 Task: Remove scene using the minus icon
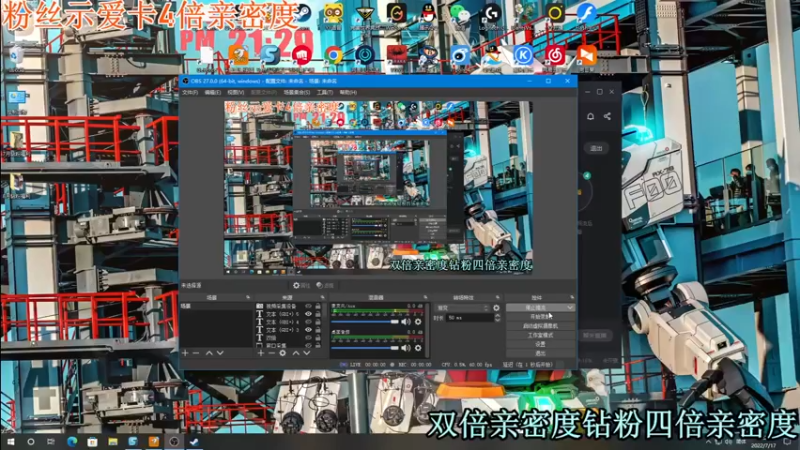coord(196,353)
